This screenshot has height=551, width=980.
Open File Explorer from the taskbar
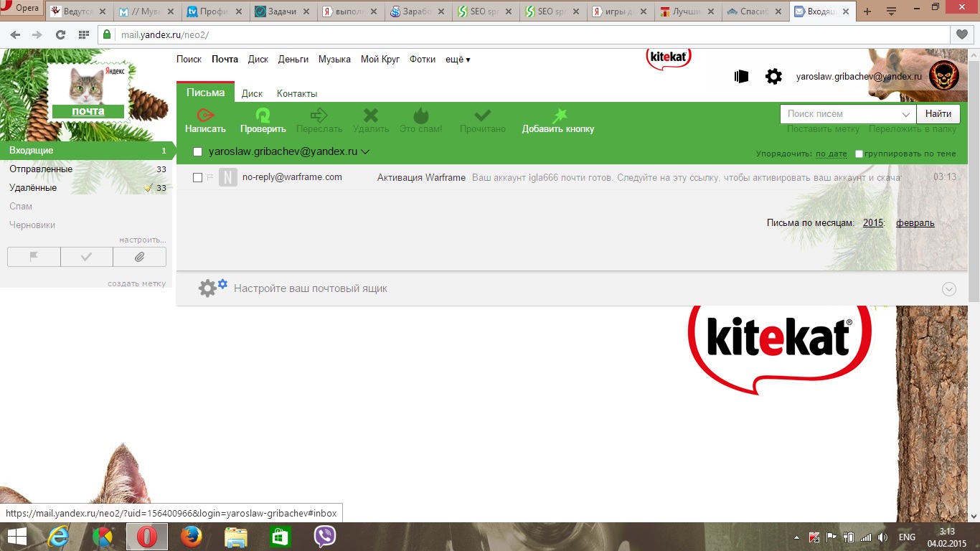tap(236, 537)
